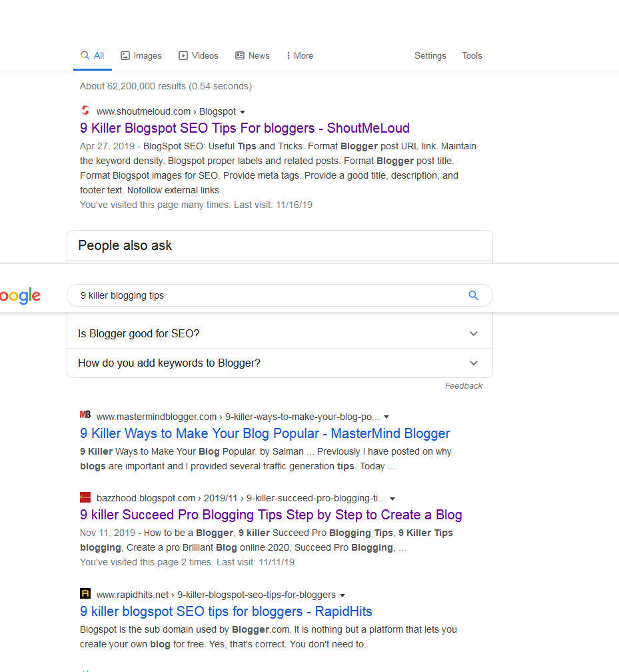Image resolution: width=619 pixels, height=672 pixels.
Task: Expand 'Is Blogger good for SEO?' question
Action: tap(280, 333)
